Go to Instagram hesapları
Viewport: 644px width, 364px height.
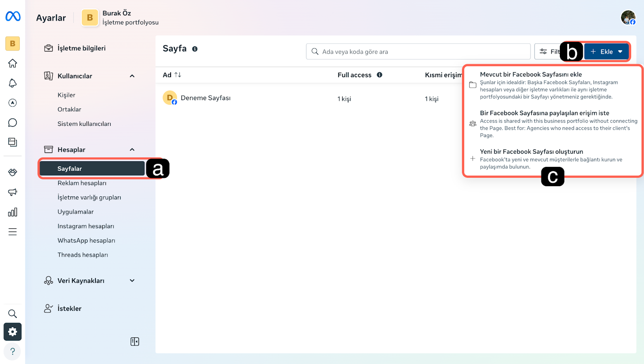click(x=86, y=226)
